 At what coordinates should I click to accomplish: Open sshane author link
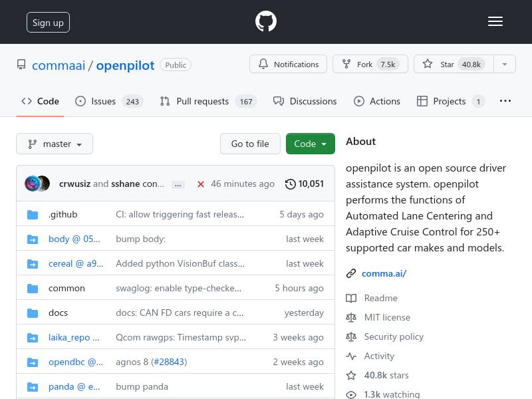125,184
